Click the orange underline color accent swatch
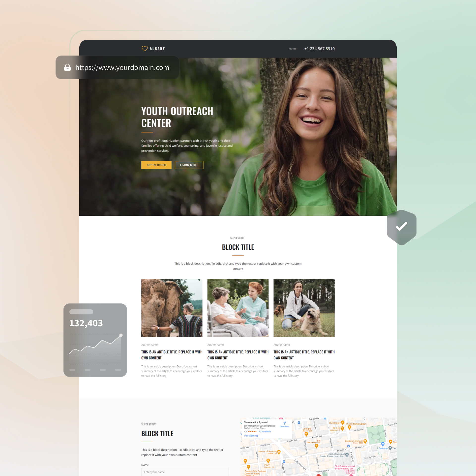Screen dimensions: 476x476 coord(238,255)
